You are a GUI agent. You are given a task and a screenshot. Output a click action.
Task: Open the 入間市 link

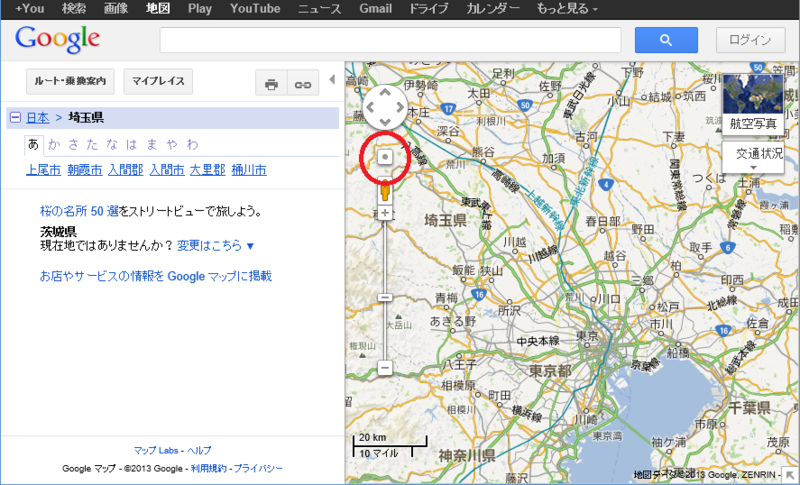tap(167, 170)
